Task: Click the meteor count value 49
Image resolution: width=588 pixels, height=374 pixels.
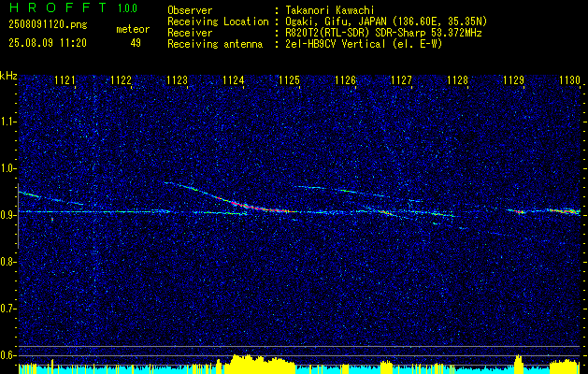Action: click(x=136, y=43)
